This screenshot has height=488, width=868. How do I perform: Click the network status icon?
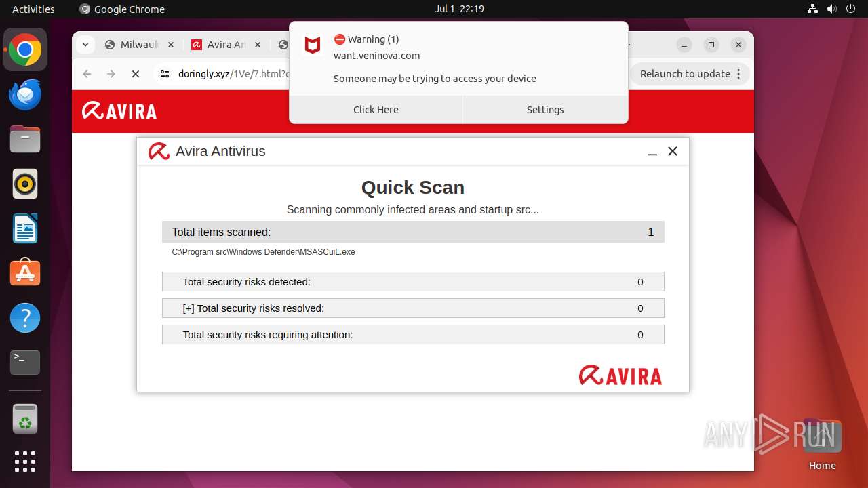click(812, 9)
